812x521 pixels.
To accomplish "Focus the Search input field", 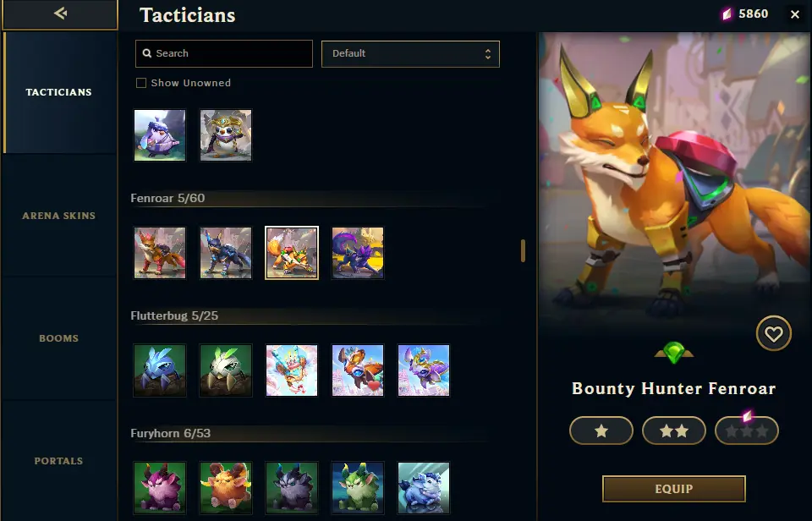I will click(x=223, y=54).
